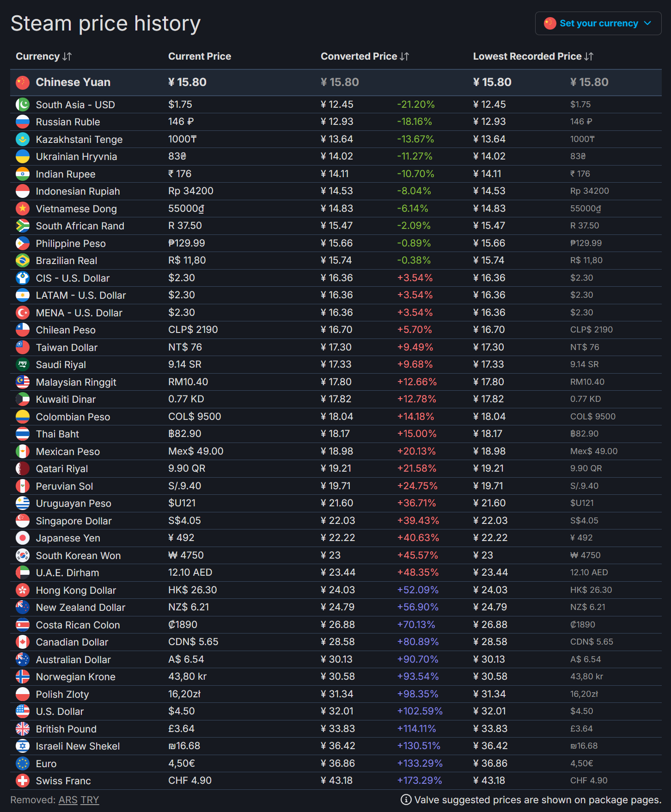Image resolution: width=671 pixels, height=812 pixels.
Task: Click the +173.29% difference value
Action: (x=420, y=781)
